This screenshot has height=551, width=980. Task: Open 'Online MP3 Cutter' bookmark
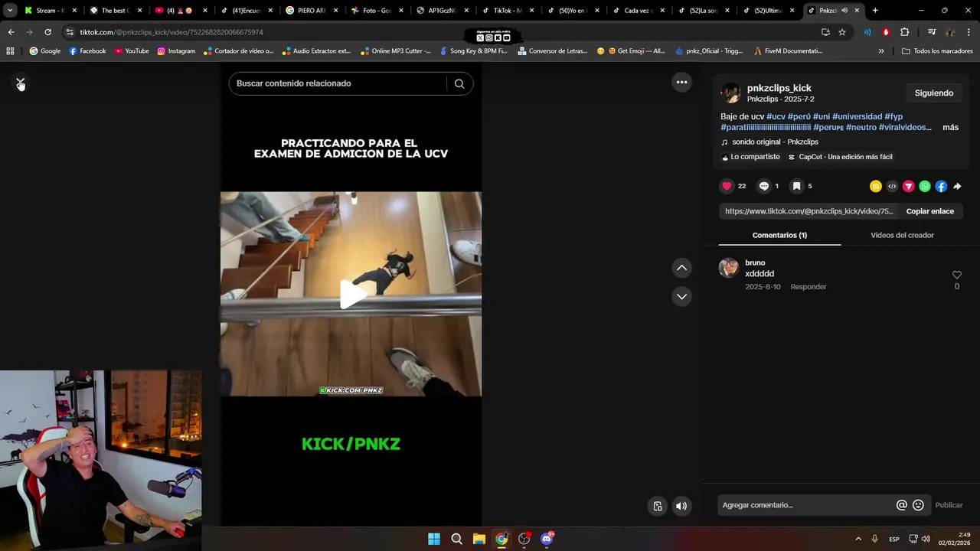[x=396, y=51]
